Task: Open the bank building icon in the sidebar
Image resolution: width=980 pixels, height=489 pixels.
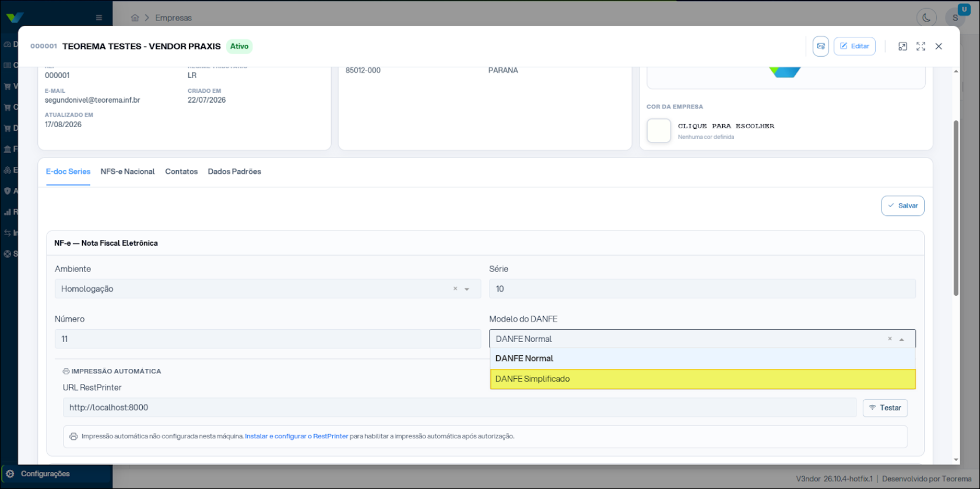Action: pos(8,149)
